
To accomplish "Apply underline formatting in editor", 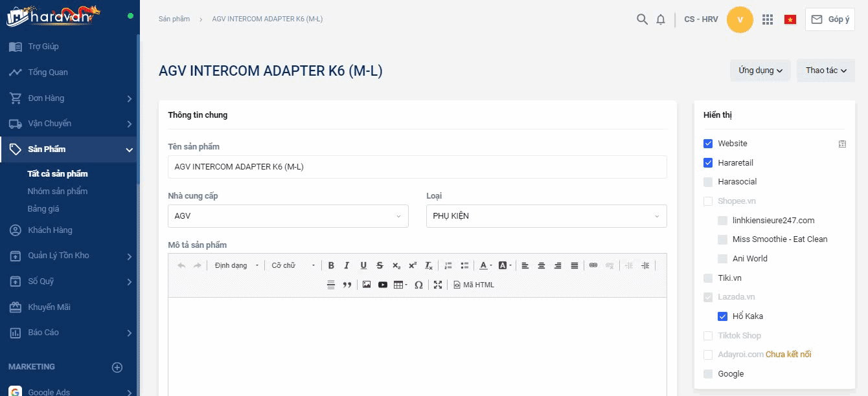I will [x=363, y=265].
